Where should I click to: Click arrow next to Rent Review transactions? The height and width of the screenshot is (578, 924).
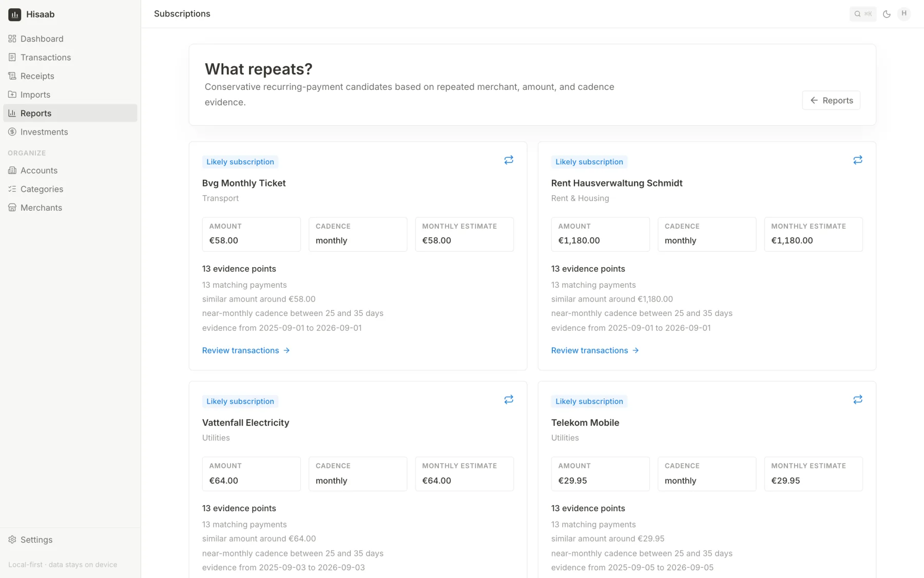pyautogui.click(x=636, y=350)
